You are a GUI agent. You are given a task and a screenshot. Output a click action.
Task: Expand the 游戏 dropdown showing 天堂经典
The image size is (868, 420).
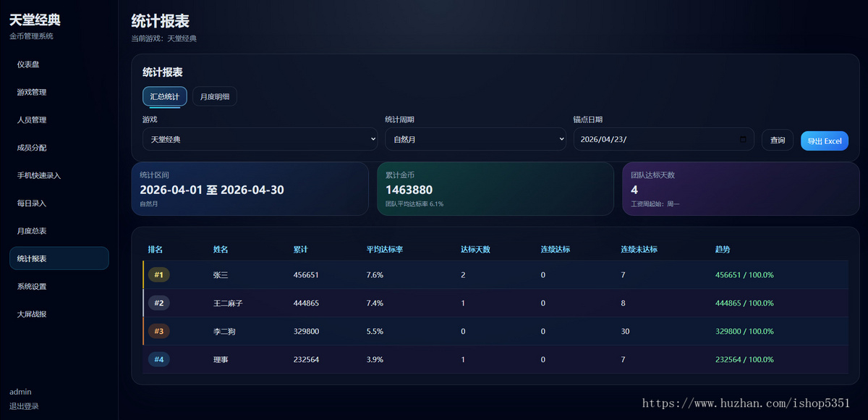260,139
